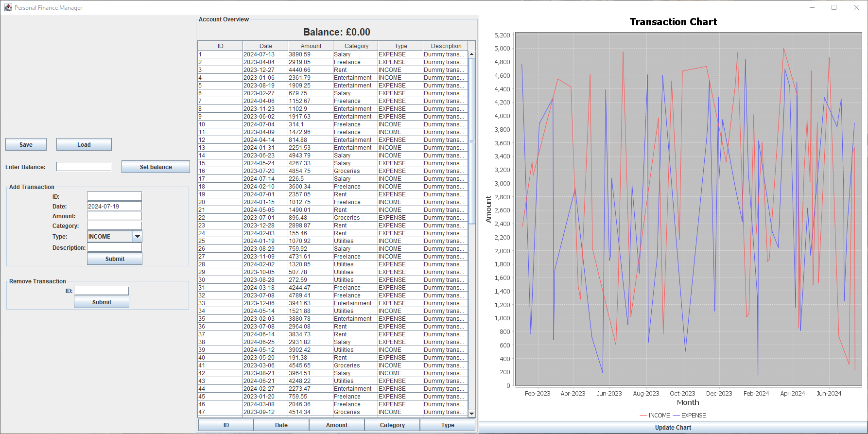Screen dimensions: 868x434
Task: Click the amount cell 3941.63
Action: pyautogui.click(x=311, y=303)
